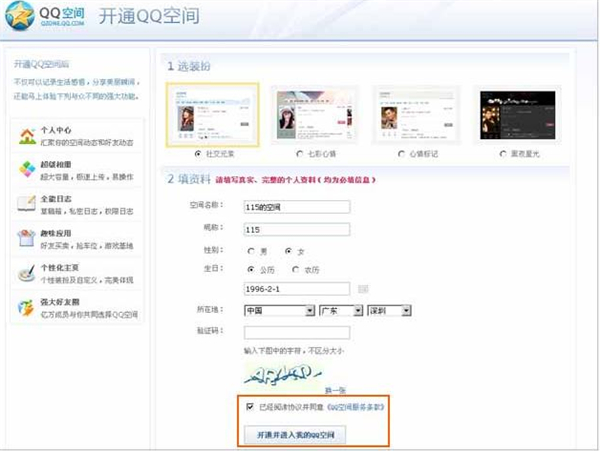
Task: Click the 趣味应用 sidebar title
Action: [x=56, y=233]
